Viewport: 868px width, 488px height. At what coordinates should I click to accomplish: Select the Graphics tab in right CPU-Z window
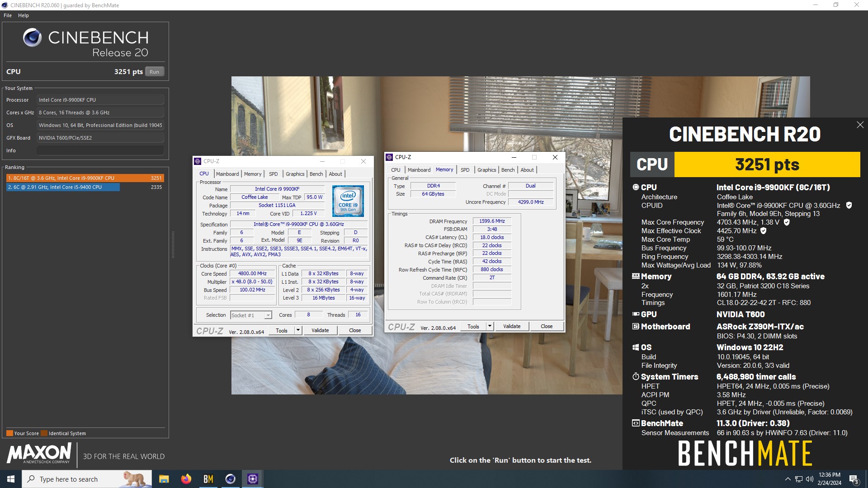487,170
